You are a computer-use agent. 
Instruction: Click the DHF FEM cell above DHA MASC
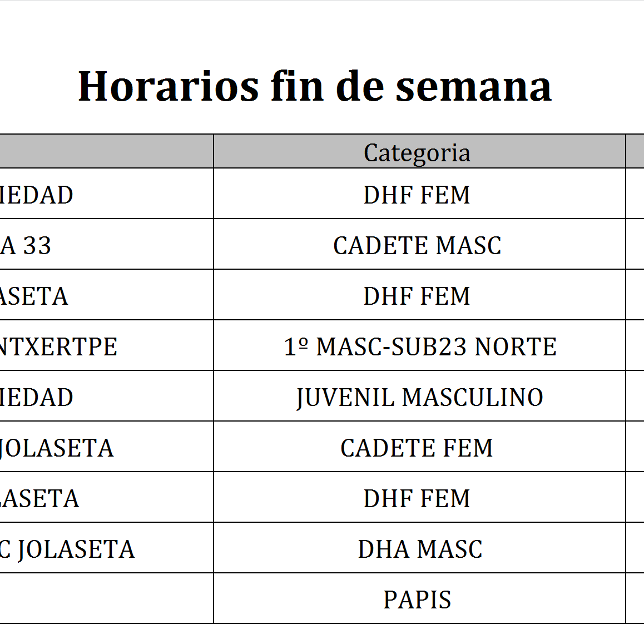(417, 498)
